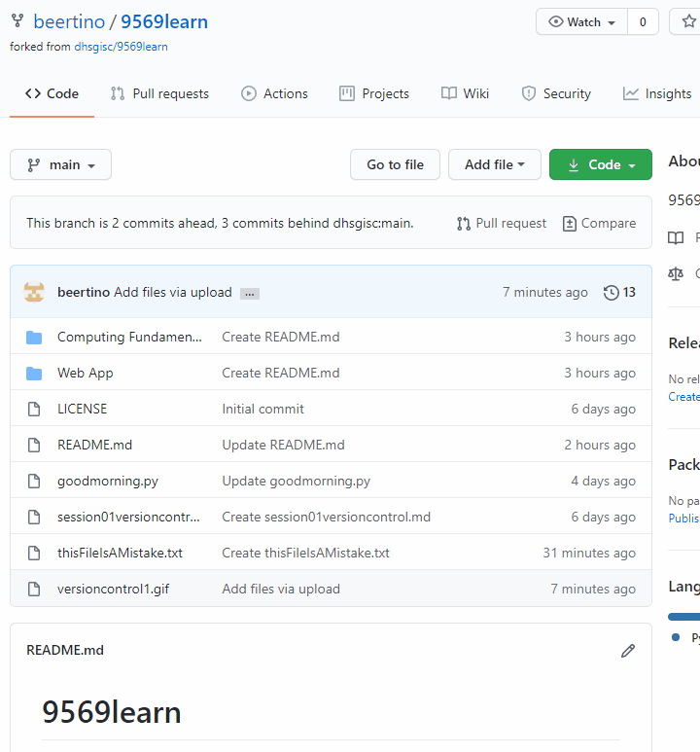Click "4 days ago" timestamp for goodmorning.py
The width and height of the screenshot is (700, 752).
tap(603, 481)
